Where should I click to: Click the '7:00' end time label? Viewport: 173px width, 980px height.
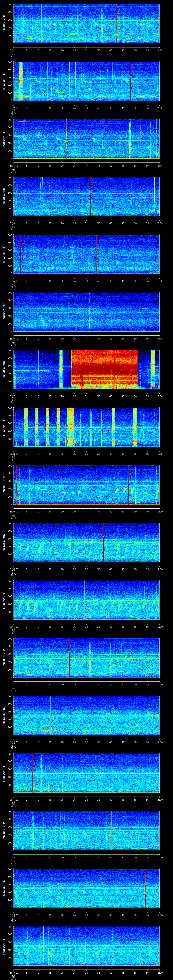click(x=160, y=339)
